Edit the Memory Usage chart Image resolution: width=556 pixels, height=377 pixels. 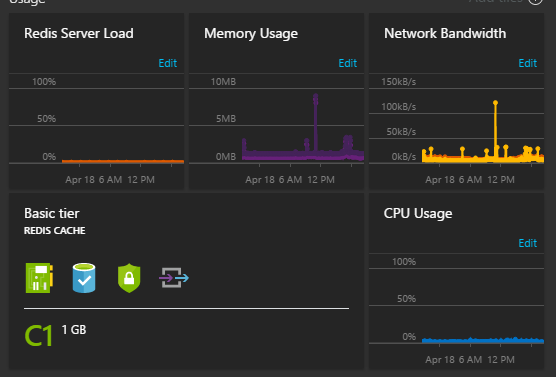pyautogui.click(x=348, y=63)
